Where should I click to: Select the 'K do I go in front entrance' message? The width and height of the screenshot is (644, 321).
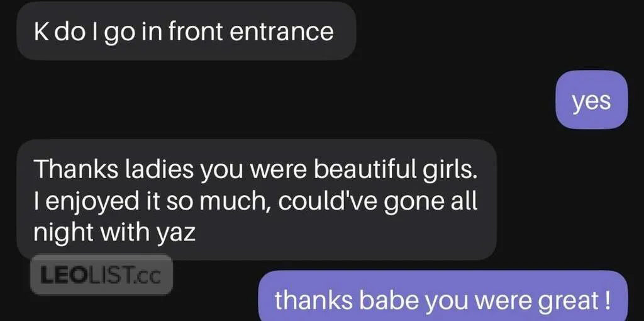[186, 31]
